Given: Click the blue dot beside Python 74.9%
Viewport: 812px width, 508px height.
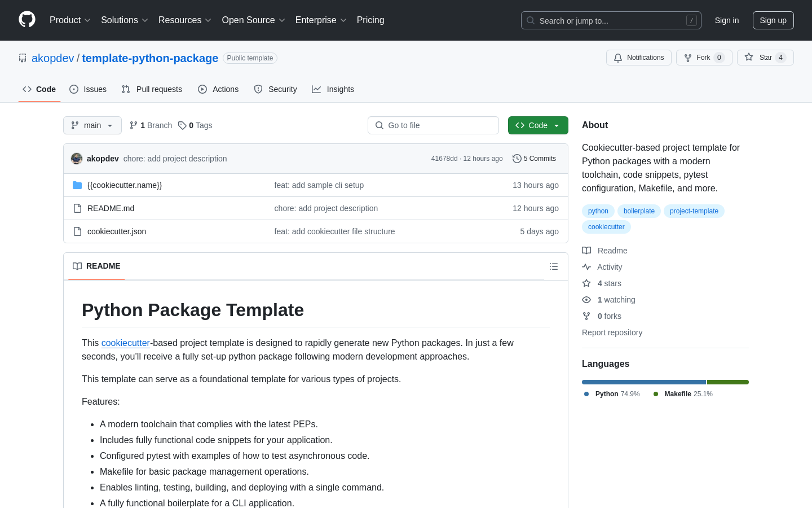Looking at the screenshot, I should (586, 394).
